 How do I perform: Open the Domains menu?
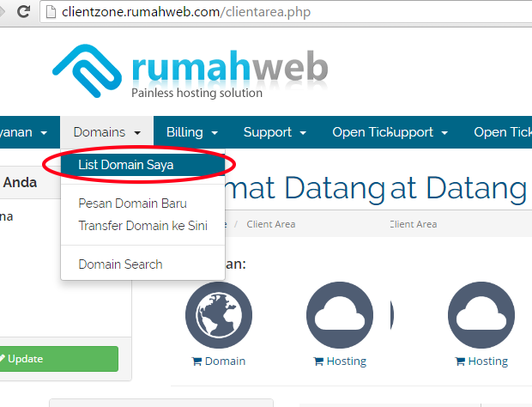click(107, 132)
